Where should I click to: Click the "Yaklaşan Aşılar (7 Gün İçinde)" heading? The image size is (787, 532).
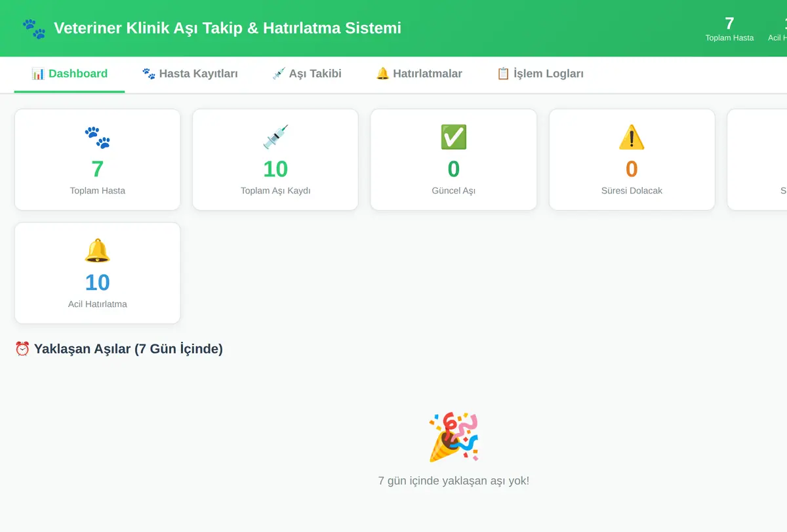coord(129,348)
